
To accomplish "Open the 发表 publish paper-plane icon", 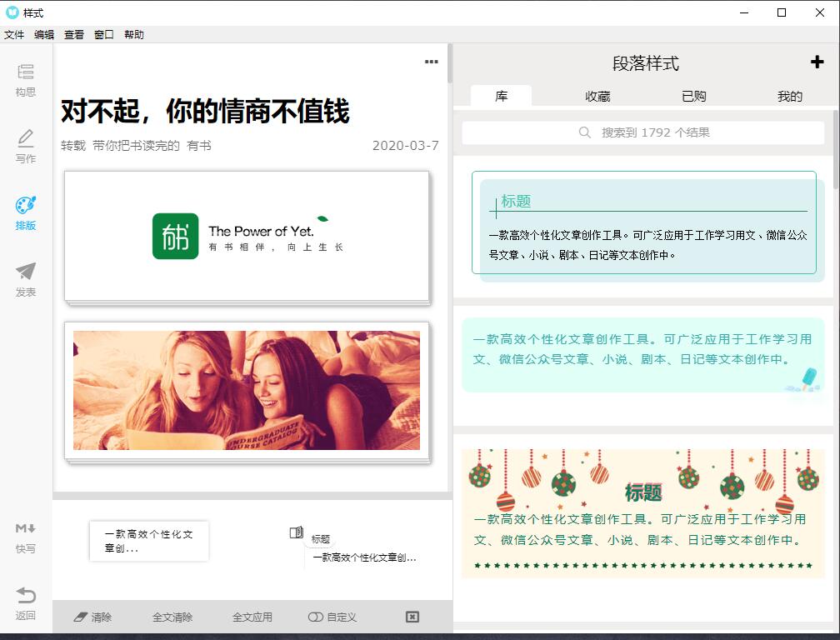I will tap(26, 272).
